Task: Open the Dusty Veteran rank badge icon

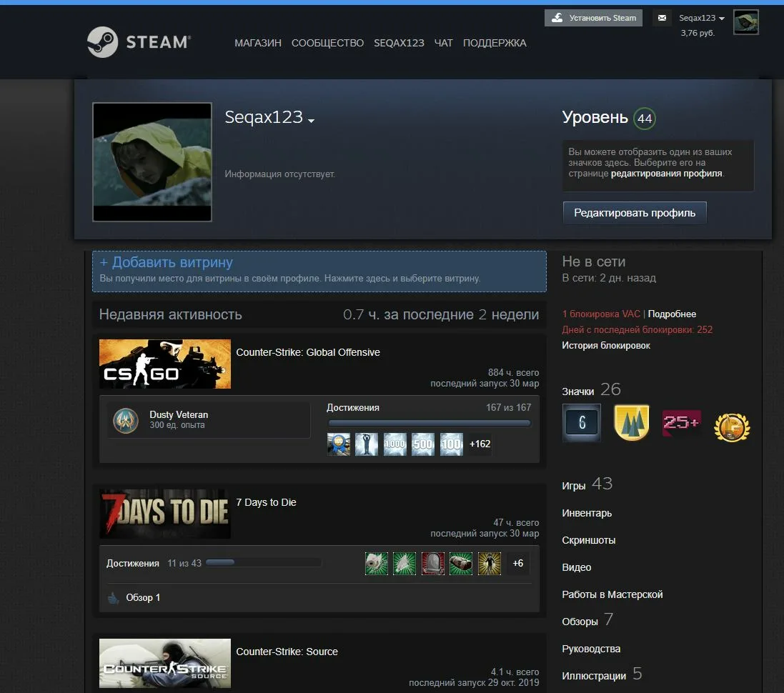Action: [126, 420]
